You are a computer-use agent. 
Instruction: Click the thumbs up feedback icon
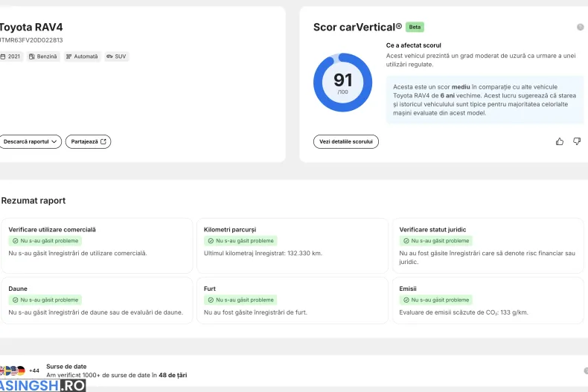pos(560,141)
